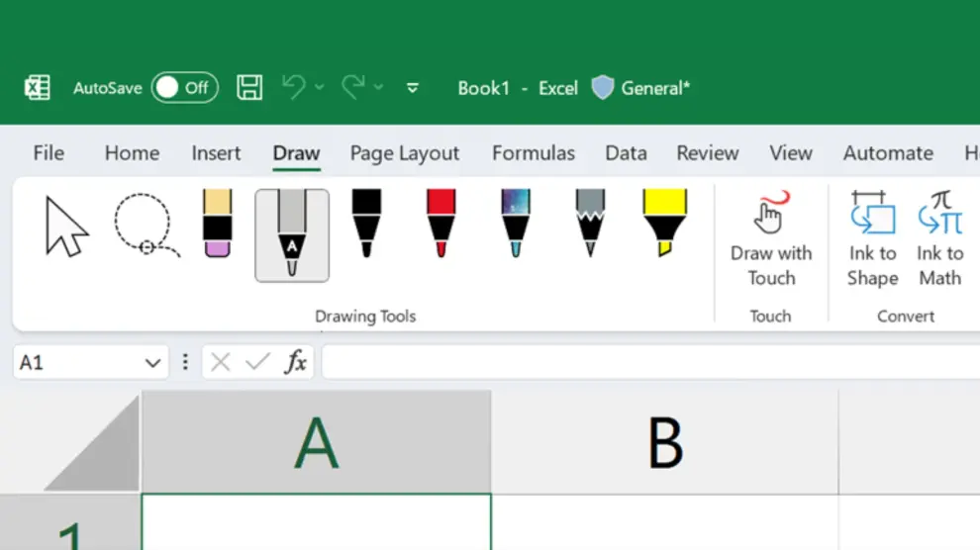980x550 pixels.
Task: Select the arrow Select Objects tool
Action: (67, 227)
